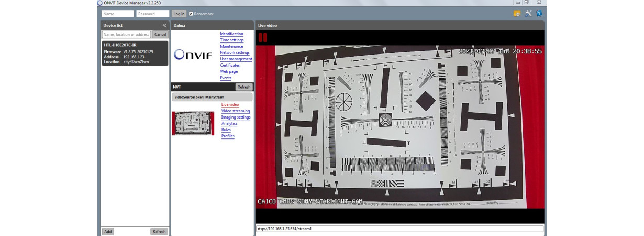This screenshot has width=644, height=236.
Task: Open the Events link
Action: 226,78
